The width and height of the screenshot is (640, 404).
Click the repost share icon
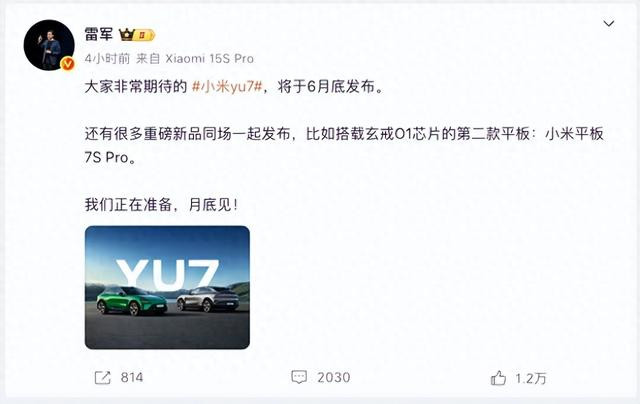coord(102,377)
